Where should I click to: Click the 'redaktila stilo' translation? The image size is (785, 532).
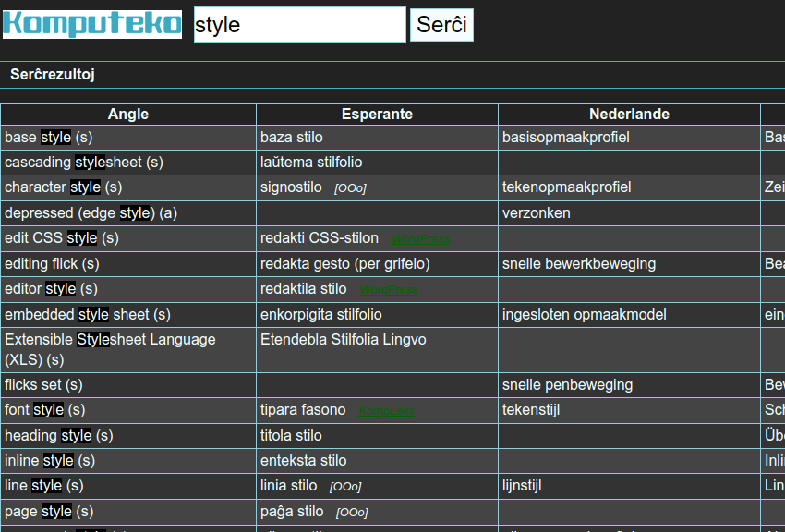(304, 289)
